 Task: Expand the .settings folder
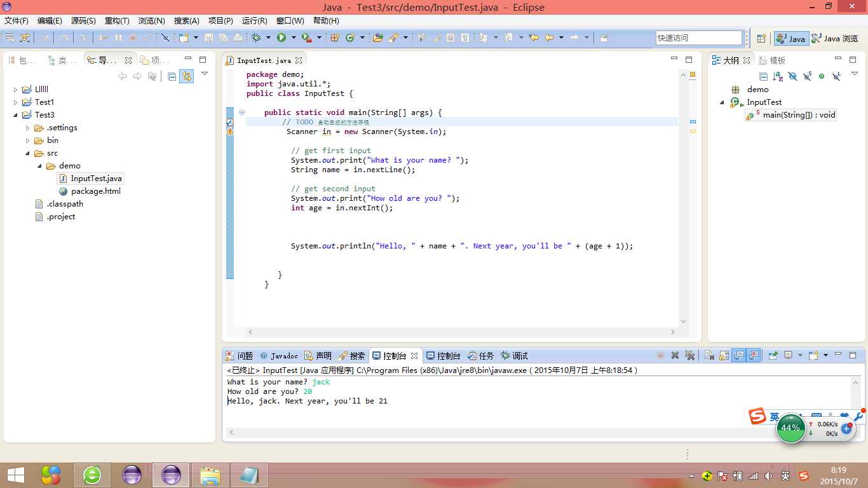pyautogui.click(x=28, y=128)
